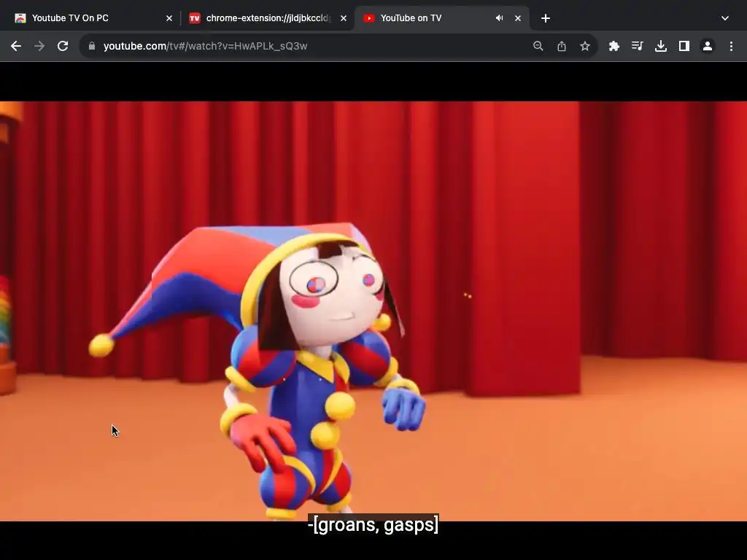Click the favicon of 'Youtube TV On PC' tab
Viewport: 747px width, 560px height.
(20, 18)
